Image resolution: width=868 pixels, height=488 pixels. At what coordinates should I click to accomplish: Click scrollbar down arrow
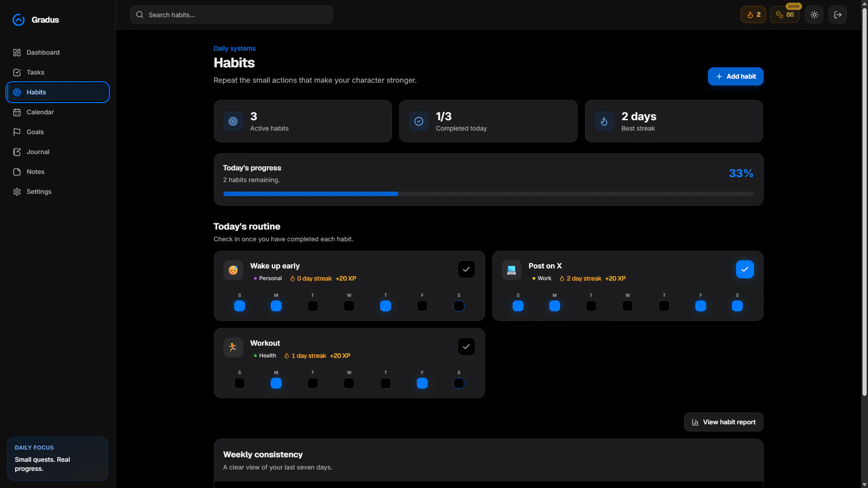(x=864, y=484)
